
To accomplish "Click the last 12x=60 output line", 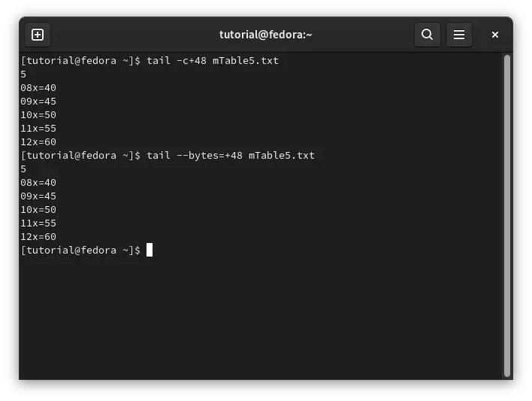I will point(38,237).
